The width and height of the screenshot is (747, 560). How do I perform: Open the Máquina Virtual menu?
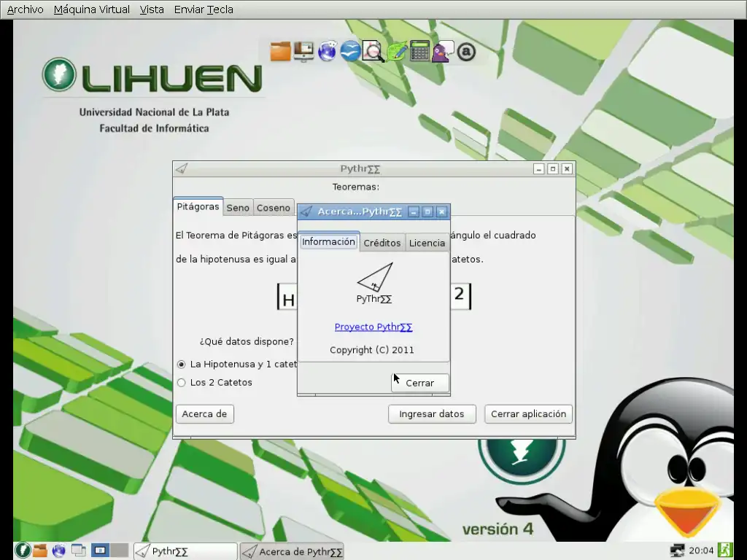[x=91, y=9]
